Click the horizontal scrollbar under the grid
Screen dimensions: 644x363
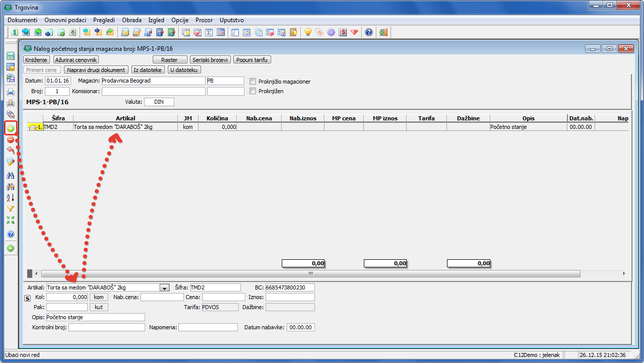310,273
